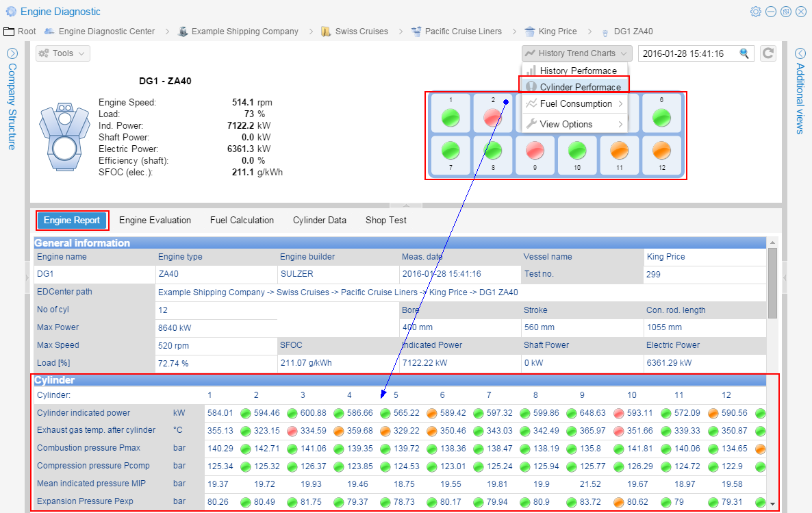Image resolution: width=812 pixels, height=513 pixels.
Task: Open the Tools dropdown menu
Action: click(62, 53)
